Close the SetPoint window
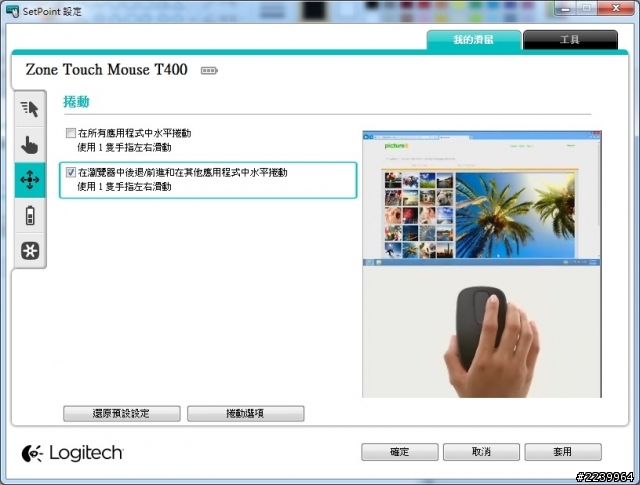640x485 pixels. click(616, 8)
